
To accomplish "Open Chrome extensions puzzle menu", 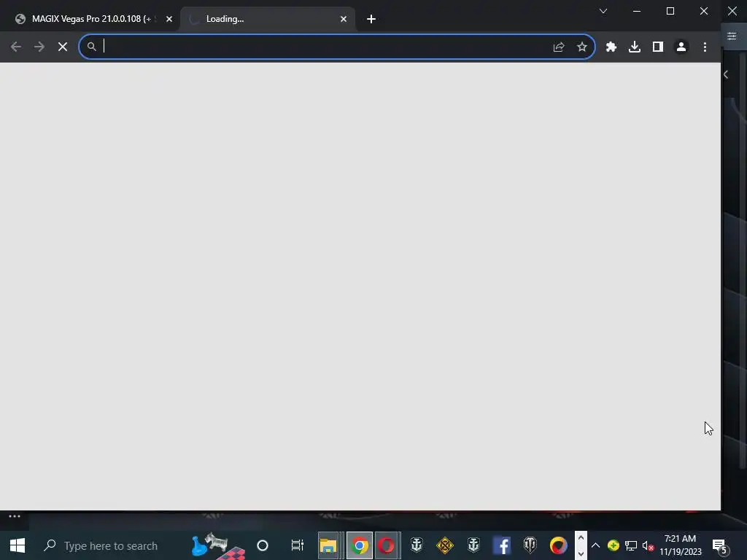I will (x=611, y=47).
